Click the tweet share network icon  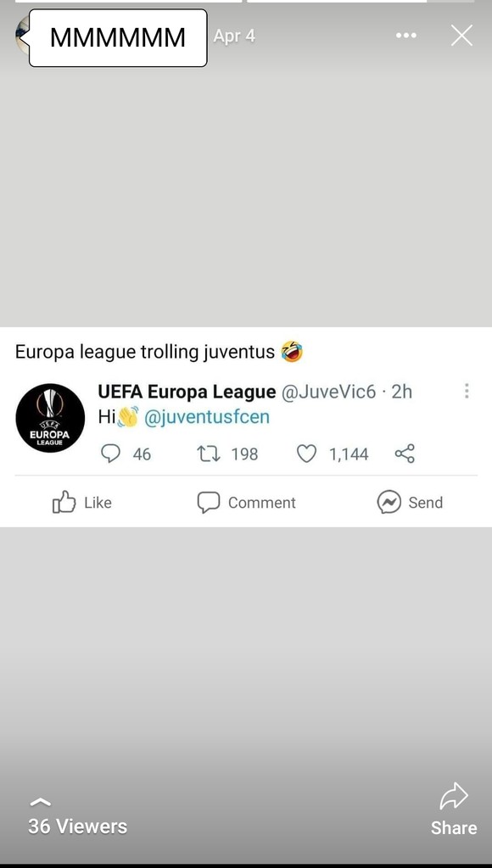405,453
